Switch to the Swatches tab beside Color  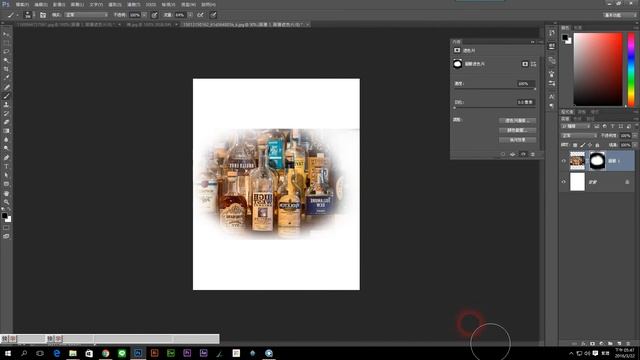click(x=578, y=28)
